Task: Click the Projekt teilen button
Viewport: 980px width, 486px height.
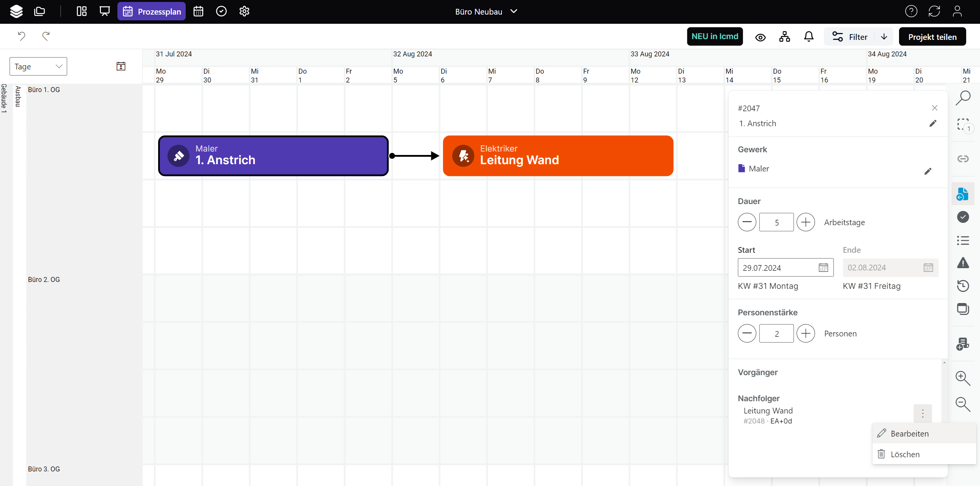Action: click(932, 37)
